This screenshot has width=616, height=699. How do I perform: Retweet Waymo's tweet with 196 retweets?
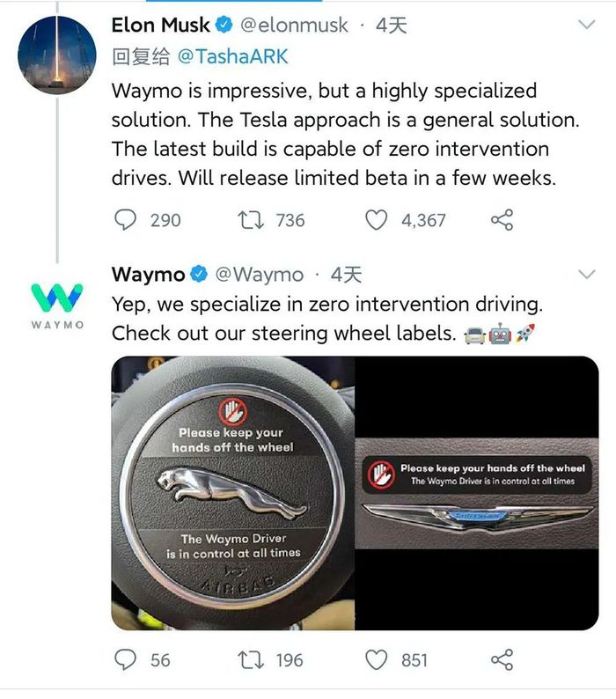(251, 660)
